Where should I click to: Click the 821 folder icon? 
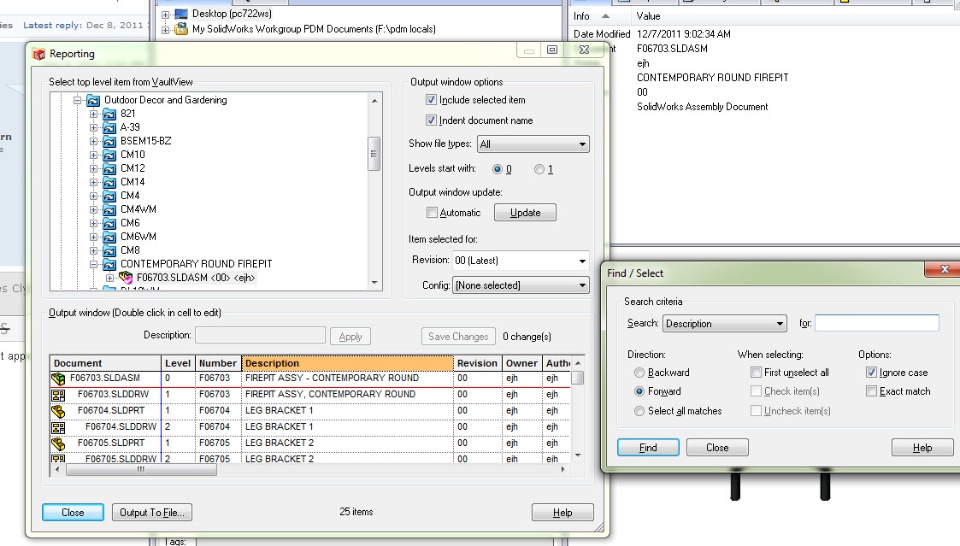(110, 114)
